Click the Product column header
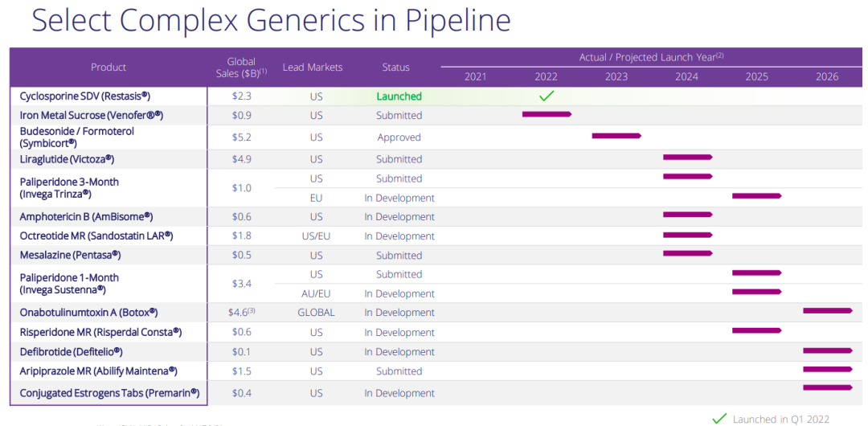This screenshot has height=426, width=868. click(108, 67)
